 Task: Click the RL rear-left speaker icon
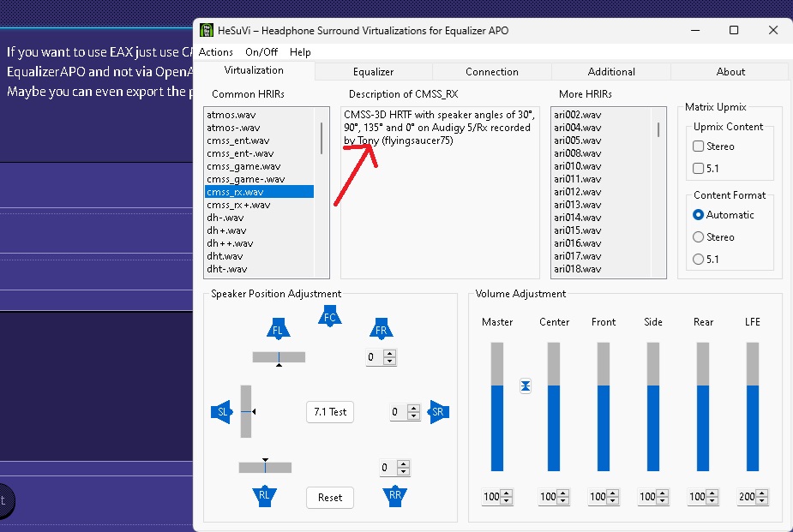[265, 496]
